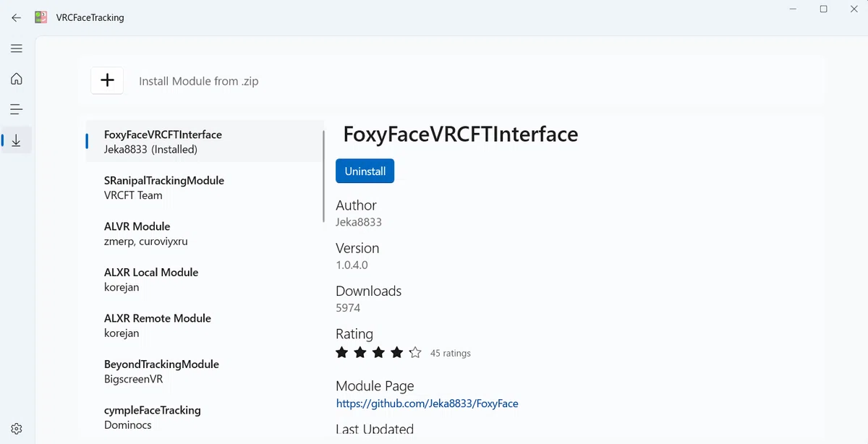Screen dimensions: 868x444
Task: Maximize the VRCFaceTracking window
Action: (x=823, y=9)
